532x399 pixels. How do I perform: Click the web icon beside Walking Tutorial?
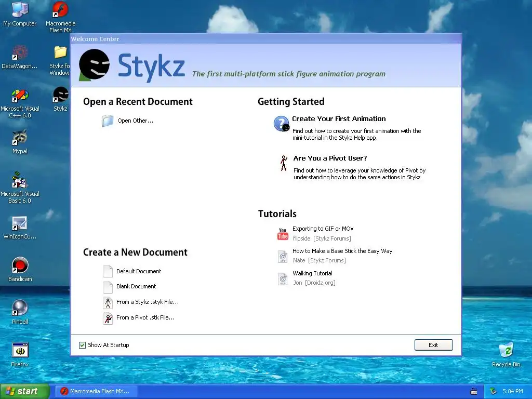[x=283, y=279]
